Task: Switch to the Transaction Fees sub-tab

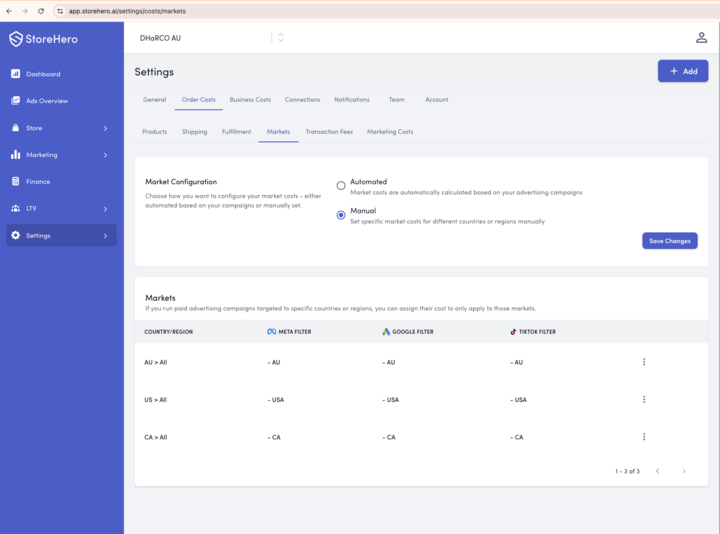Action: (x=329, y=132)
